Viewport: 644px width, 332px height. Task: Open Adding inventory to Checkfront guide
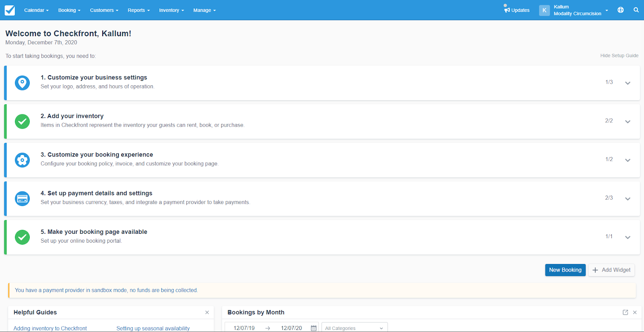tap(50, 328)
